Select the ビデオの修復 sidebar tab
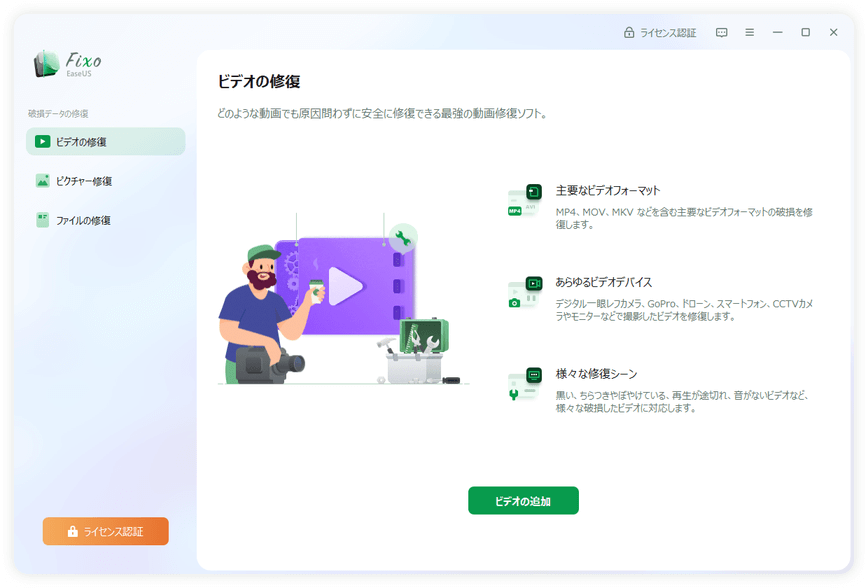The width and height of the screenshot is (868, 588). pyautogui.click(x=105, y=142)
